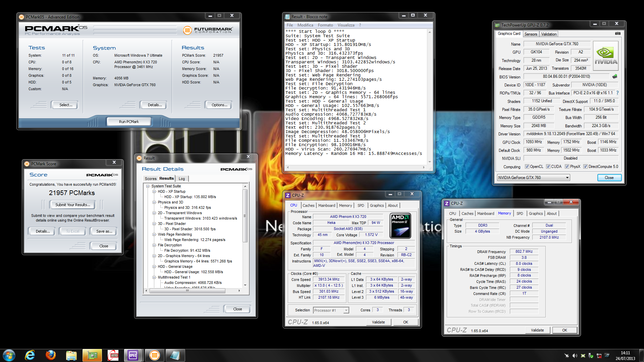The image size is (644, 362).
Task: Click the GPU Name field NVIDIA GeForce GTX 760
Action: pos(557,44)
